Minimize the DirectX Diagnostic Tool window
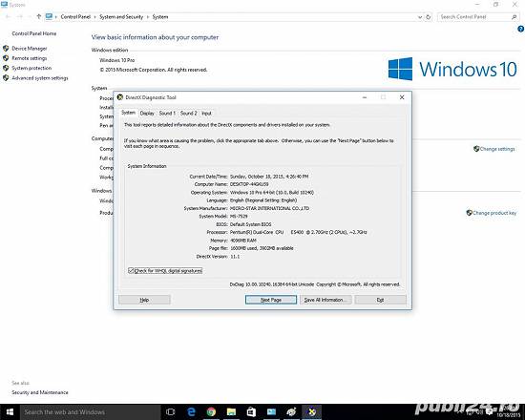This screenshot has height=420, width=525. coord(365,97)
